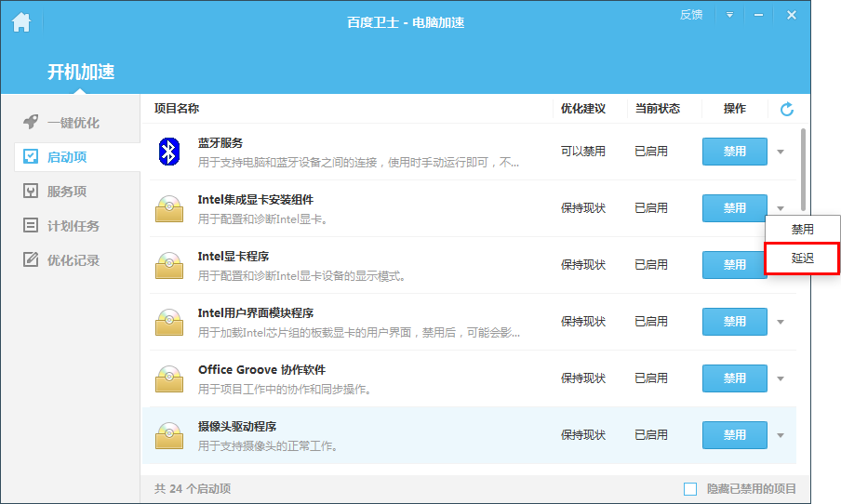This screenshot has height=504, width=841.
Task: Click 当前状态 column header
Action: point(657,108)
